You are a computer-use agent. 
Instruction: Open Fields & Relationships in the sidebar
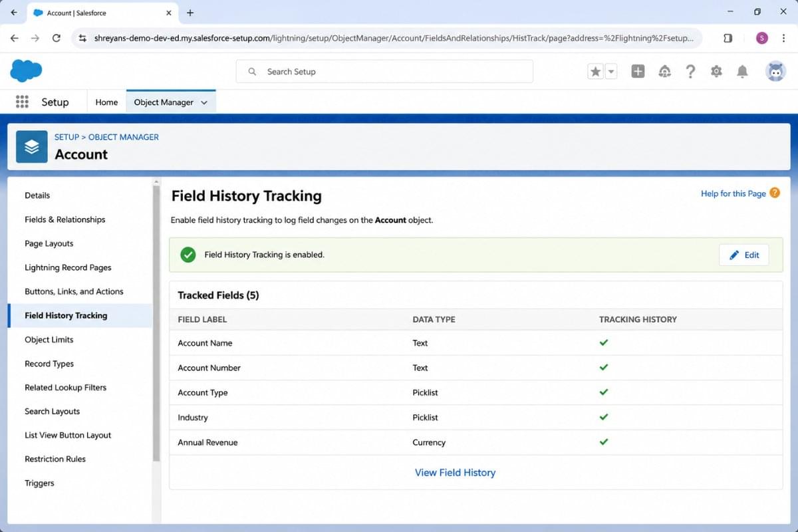tap(65, 219)
